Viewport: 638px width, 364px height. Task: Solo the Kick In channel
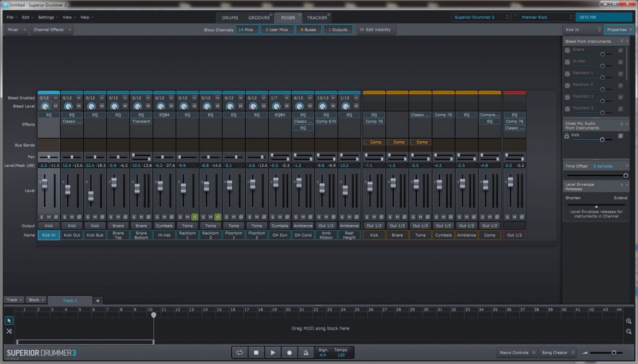tap(41, 217)
